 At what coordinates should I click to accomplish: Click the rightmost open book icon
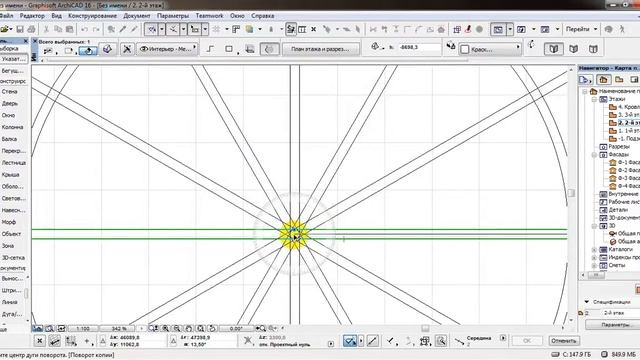click(593, 49)
